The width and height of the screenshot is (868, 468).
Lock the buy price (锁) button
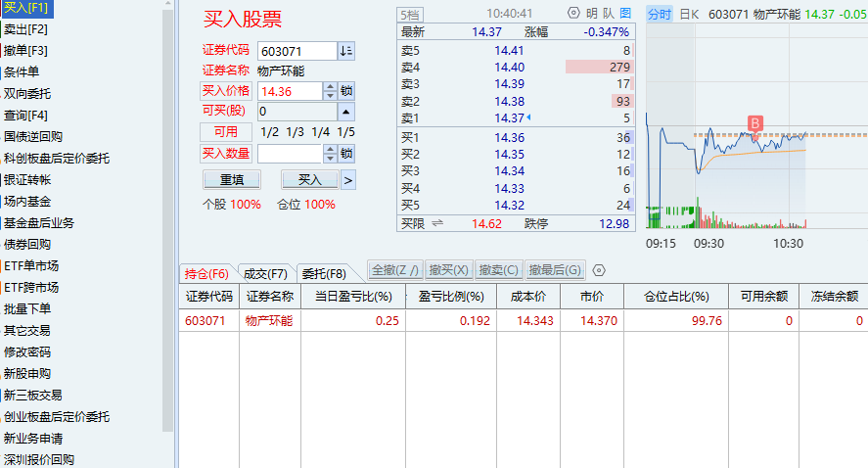click(x=346, y=91)
